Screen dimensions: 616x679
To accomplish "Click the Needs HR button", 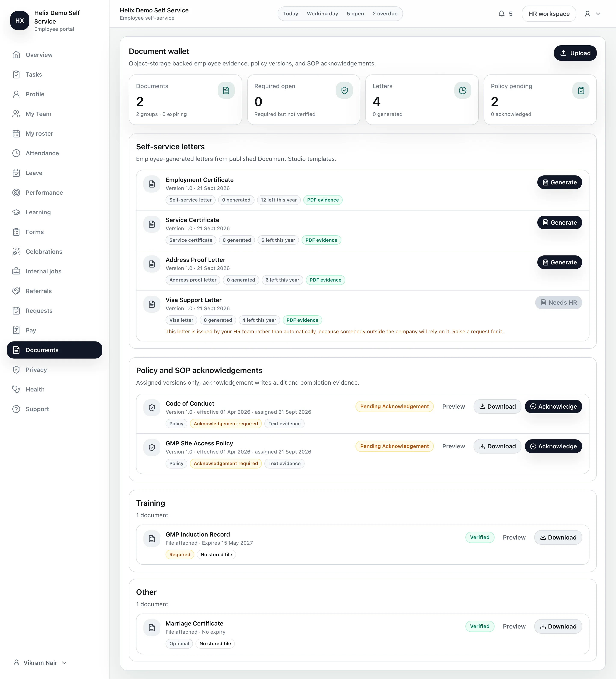I will click(558, 302).
